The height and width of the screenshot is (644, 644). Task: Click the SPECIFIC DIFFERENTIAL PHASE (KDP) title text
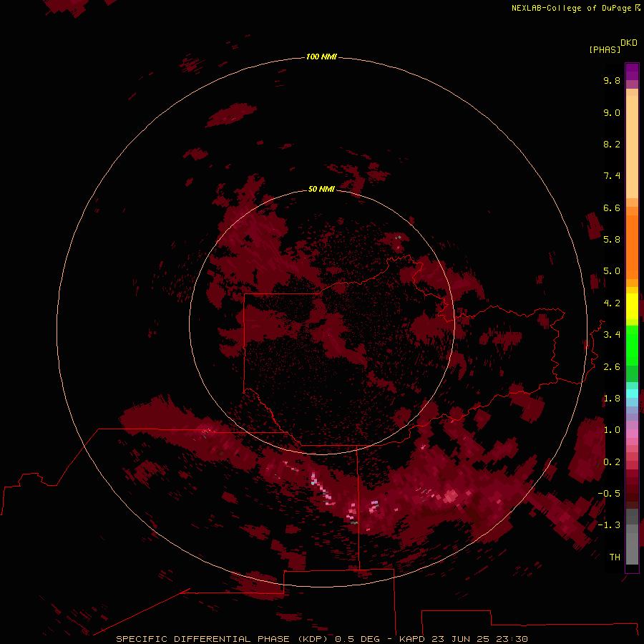coord(220,639)
